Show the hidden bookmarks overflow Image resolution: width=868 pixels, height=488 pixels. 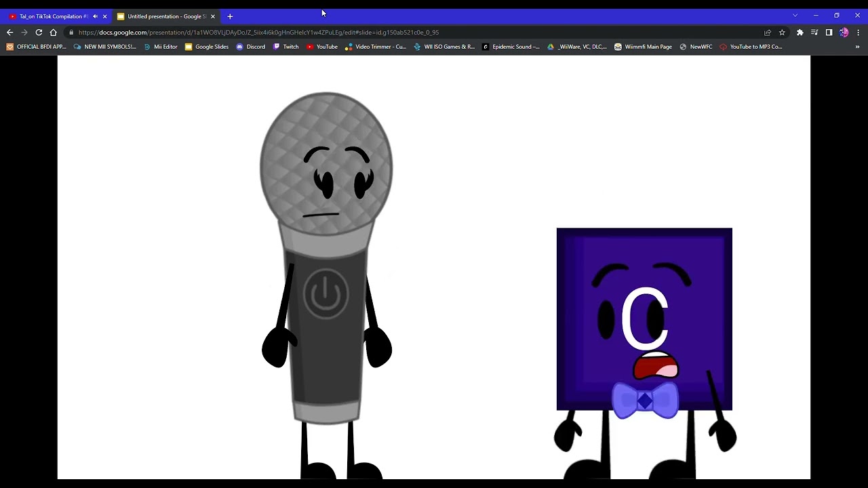(857, 47)
